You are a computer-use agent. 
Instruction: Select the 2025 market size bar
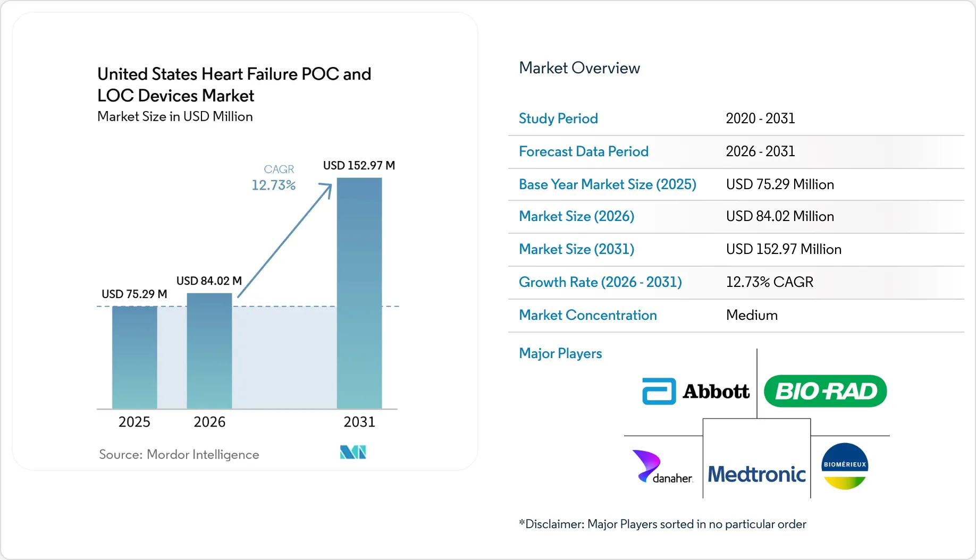coord(134,358)
